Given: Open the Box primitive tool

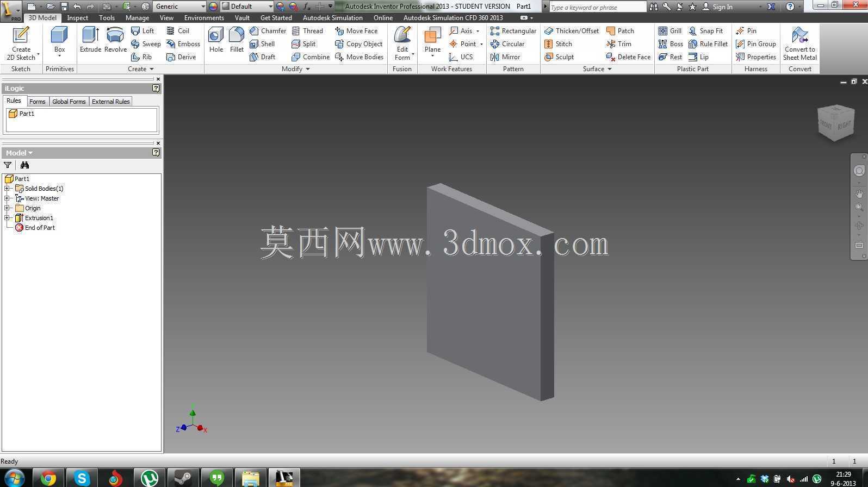Looking at the screenshot, I should [x=59, y=42].
